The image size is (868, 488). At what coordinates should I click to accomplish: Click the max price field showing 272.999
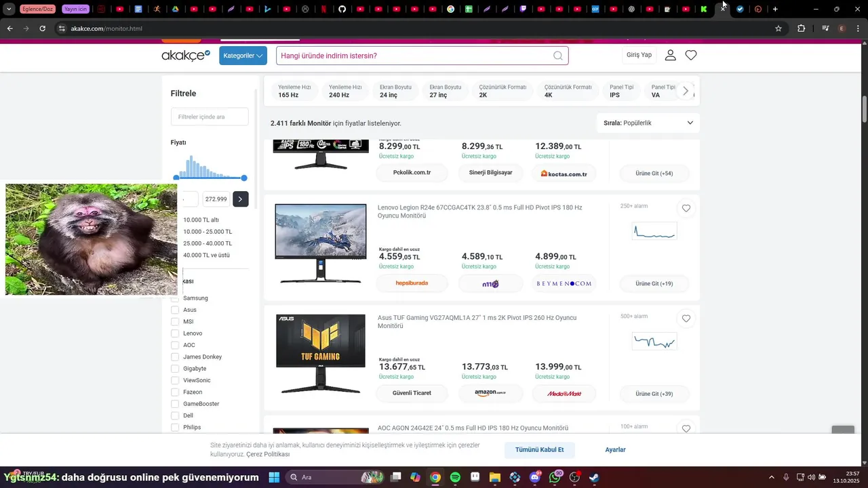(216, 199)
